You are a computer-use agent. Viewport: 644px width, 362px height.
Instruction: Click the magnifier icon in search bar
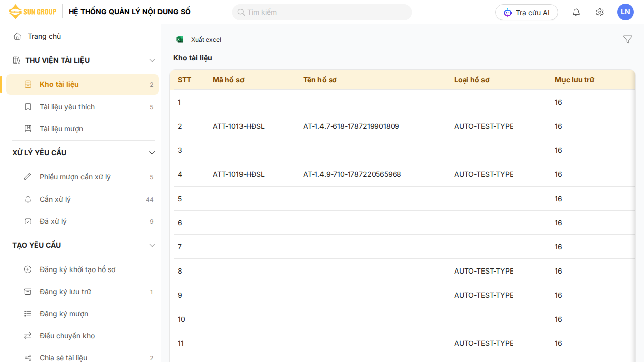click(x=241, y=12)
